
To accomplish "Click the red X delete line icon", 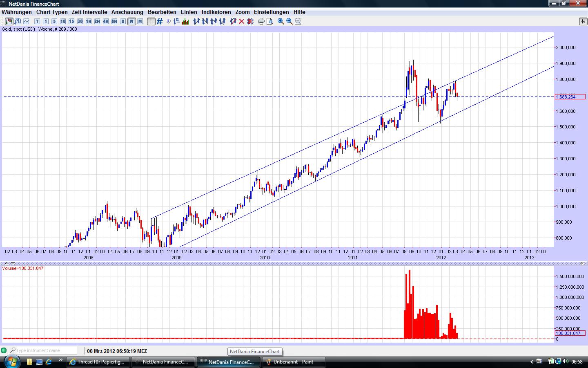I will (241, 21).
